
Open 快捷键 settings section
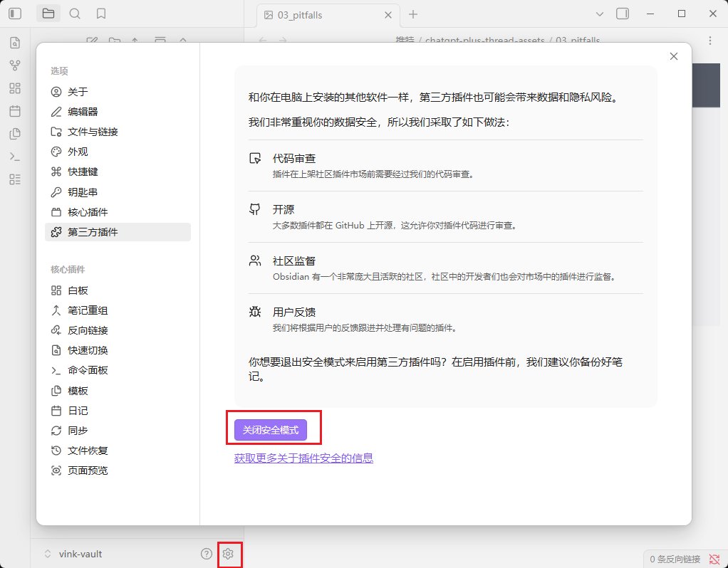click(118, 172)
